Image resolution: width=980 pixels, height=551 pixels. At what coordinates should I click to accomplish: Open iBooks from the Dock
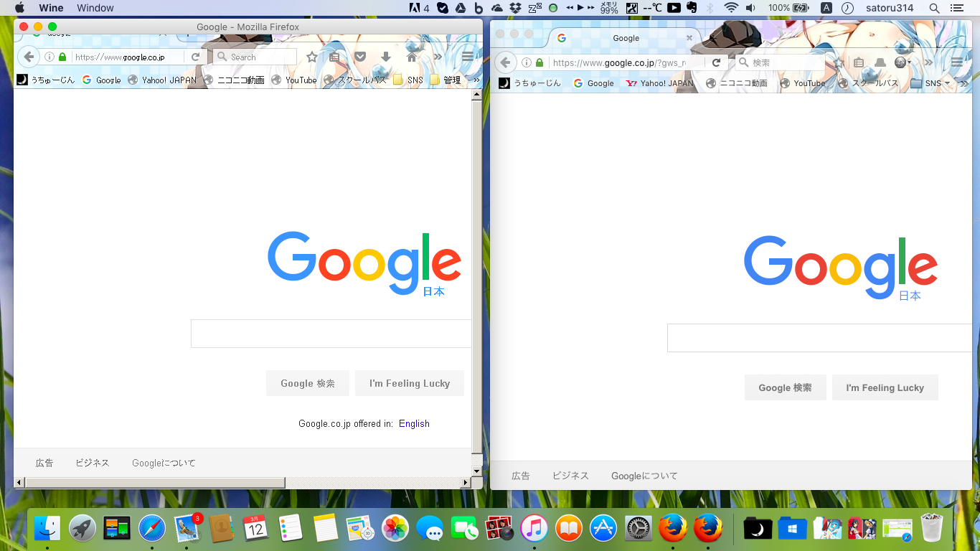pyautogui.click(x=569, y=529)
